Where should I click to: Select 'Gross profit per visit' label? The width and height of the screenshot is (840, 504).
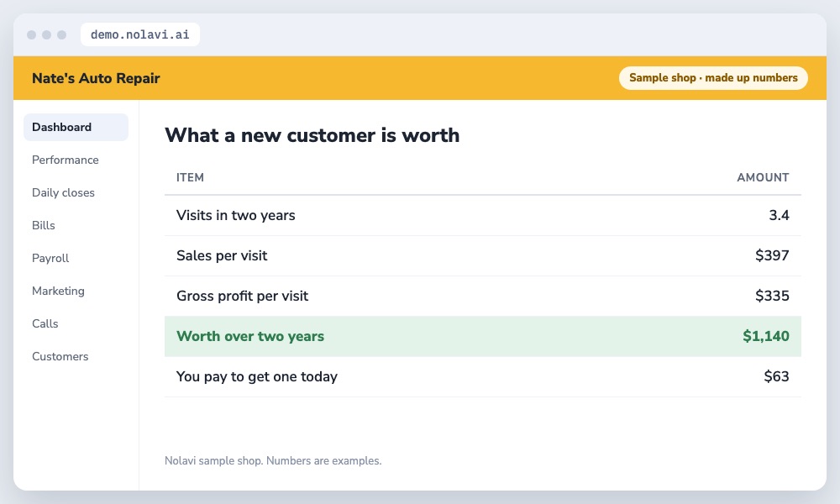[x=242, y=296]
